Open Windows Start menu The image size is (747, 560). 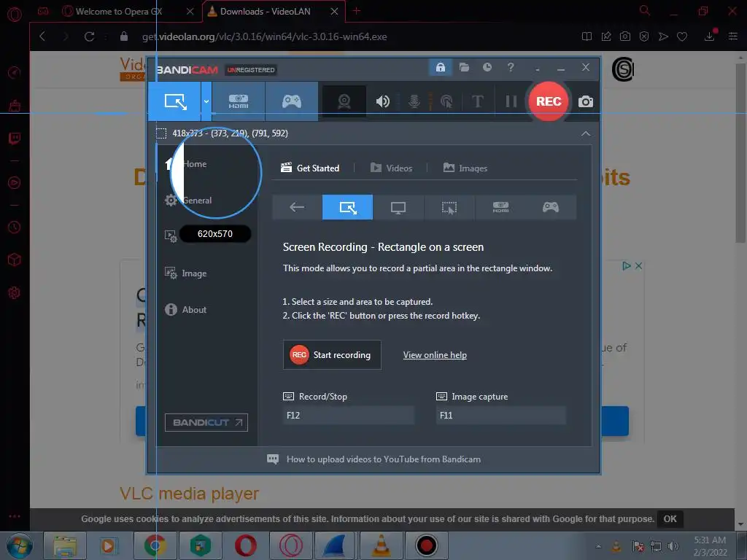pos(20,545)
